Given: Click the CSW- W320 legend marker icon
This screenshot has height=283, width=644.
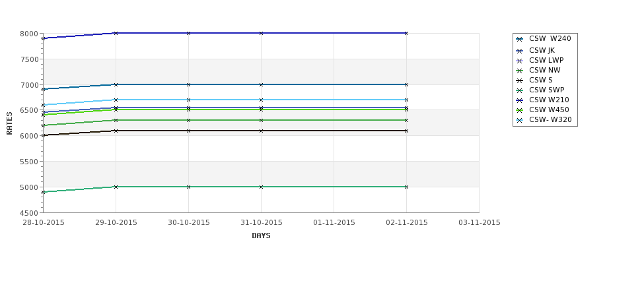Looking at the screenshot, I should pos(520,121).
